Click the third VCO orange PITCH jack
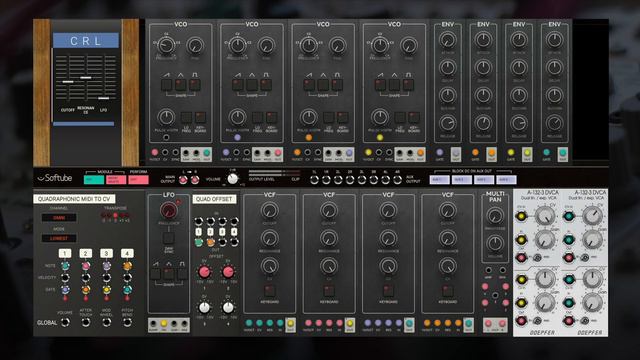Screen dimensions: 640x360 coord(297,153)
